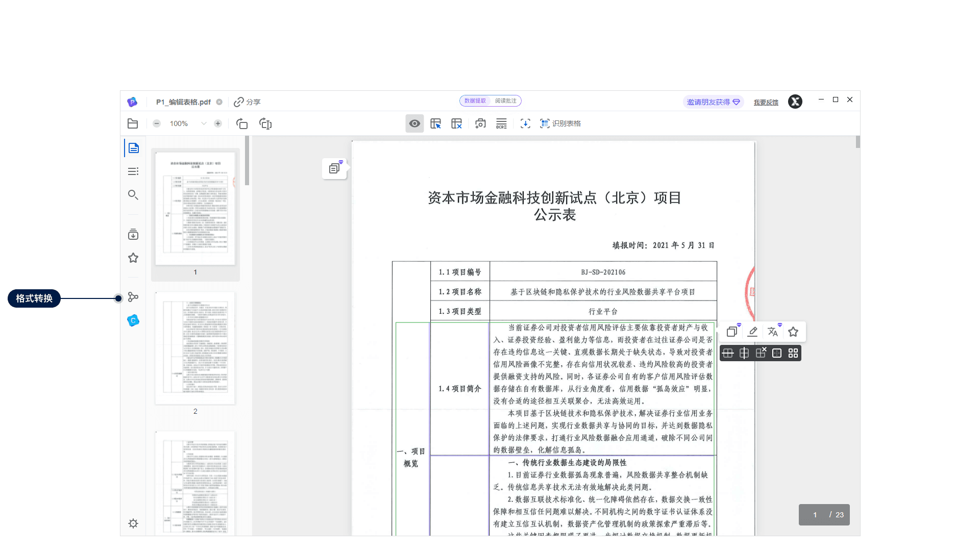Select the pencil edit icon in the floating toolbar
This screenshot has height=551, width=980.
click(752, 331)
